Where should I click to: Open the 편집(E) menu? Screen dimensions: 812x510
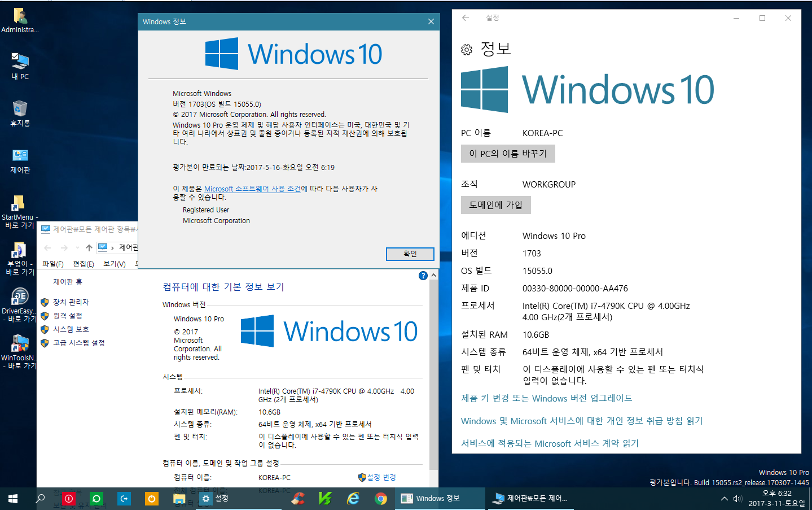tap(84, 264)
